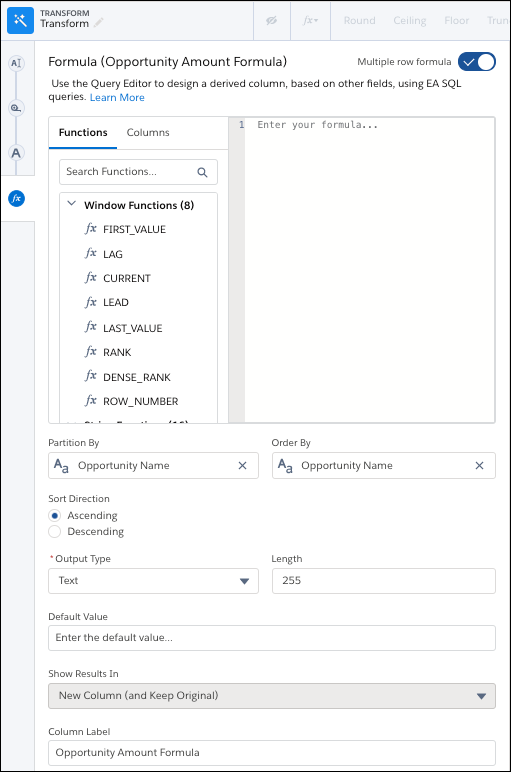Select the text edit step in sidebar
The width and height of the screenshot is (511, 772).
click(x=16, y=63)
